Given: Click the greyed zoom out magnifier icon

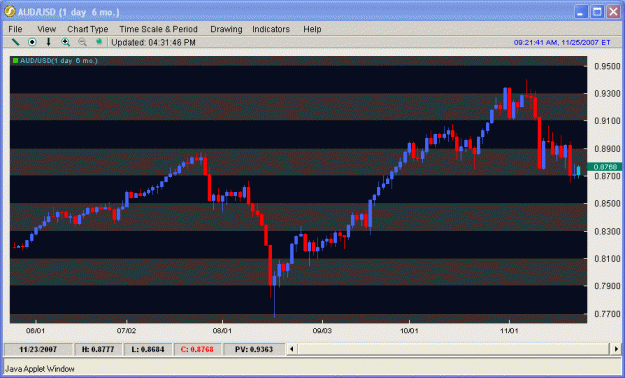Looking at the screenshot, I should pos(82,42).
